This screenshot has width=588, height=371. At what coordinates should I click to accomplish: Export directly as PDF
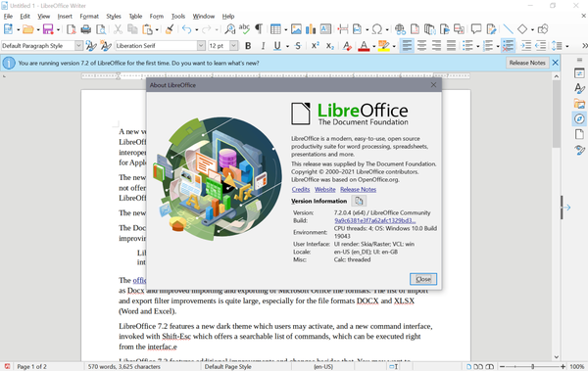click(71, 29)
